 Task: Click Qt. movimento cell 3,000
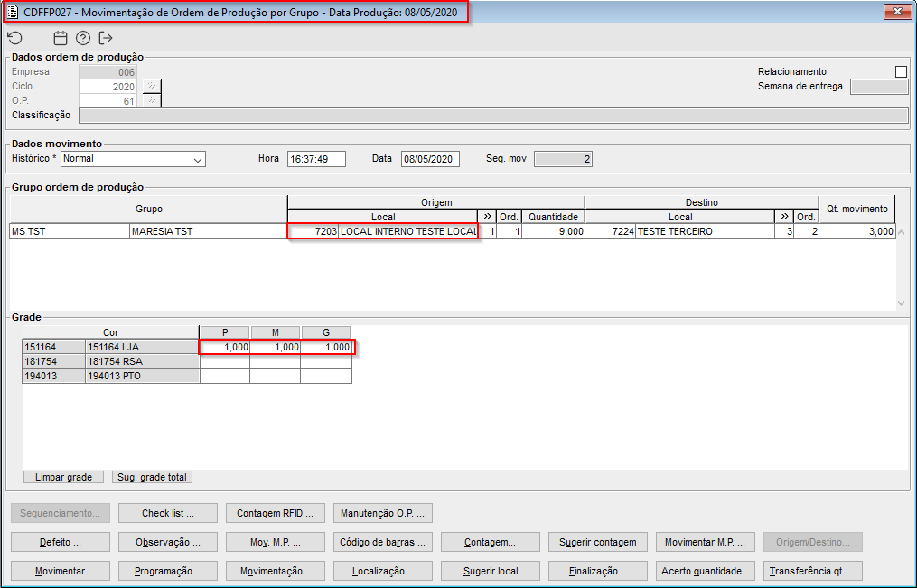coord(857,231)
